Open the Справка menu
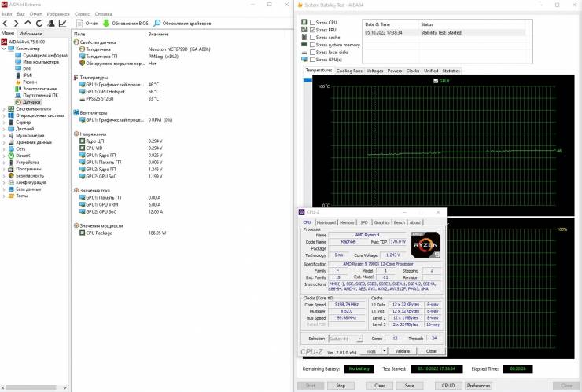582x392 pixels. pos(103,14)
